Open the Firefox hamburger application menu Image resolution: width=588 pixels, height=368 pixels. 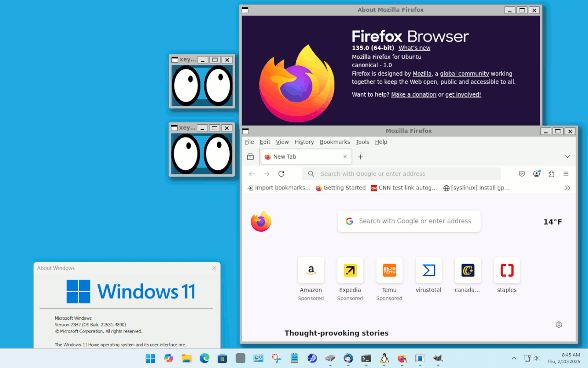click(566, 174)
